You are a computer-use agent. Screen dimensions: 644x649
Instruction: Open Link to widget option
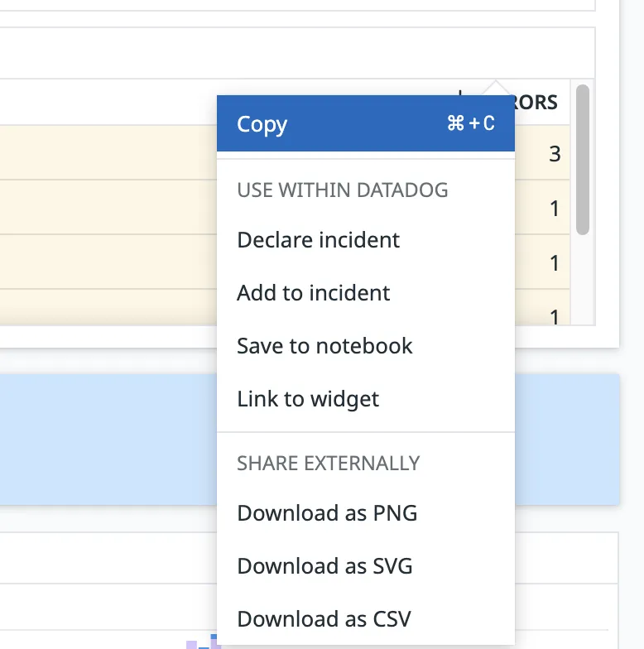coord(308,399)
